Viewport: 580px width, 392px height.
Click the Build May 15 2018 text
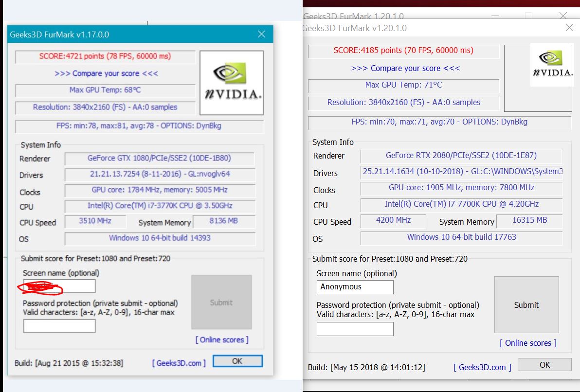pyautogui.click(x=366, y=367)
